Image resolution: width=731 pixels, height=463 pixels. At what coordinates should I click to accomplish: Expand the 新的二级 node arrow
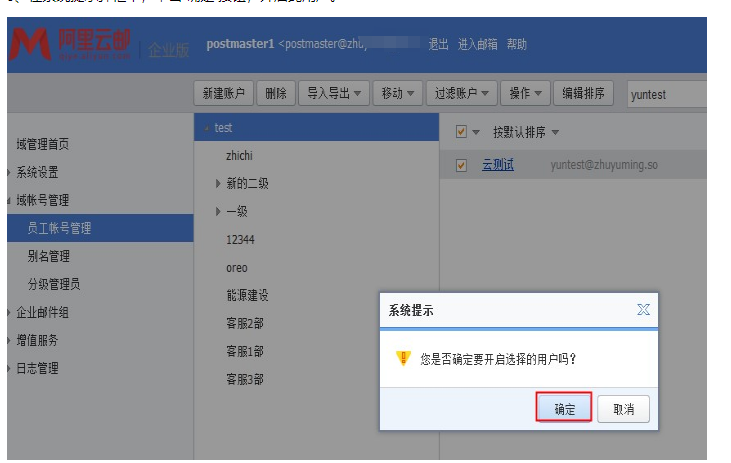click(x=218, y=184)
